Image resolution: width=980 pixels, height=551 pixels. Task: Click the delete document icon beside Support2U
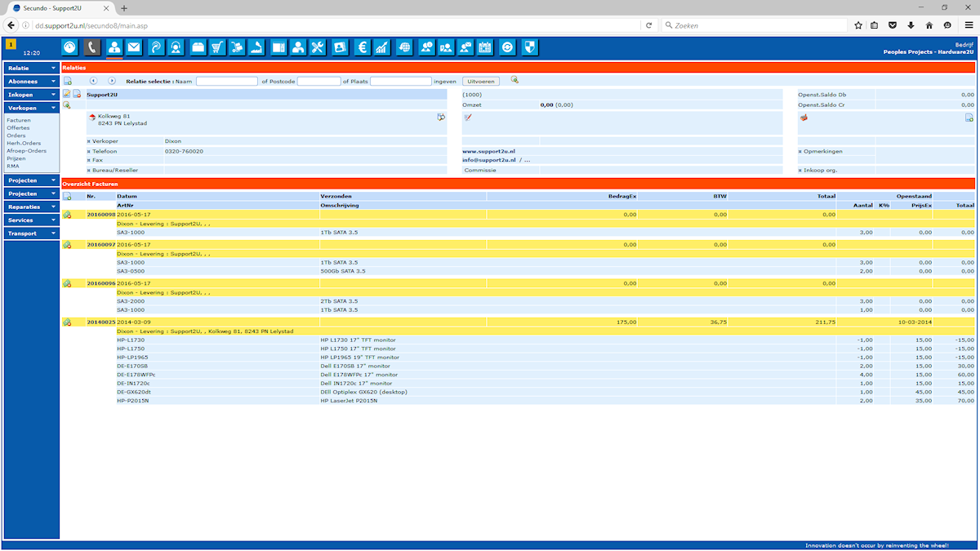tap(77, 95)
